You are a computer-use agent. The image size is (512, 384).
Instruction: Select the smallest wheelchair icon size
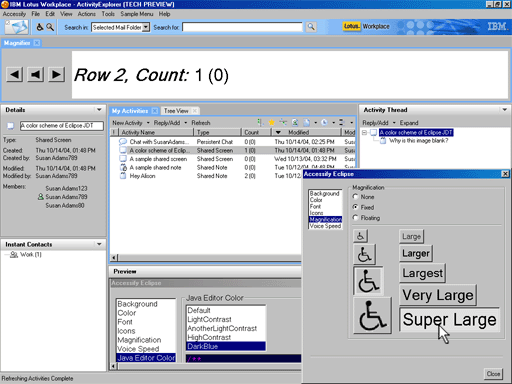(x=360, y=236)
